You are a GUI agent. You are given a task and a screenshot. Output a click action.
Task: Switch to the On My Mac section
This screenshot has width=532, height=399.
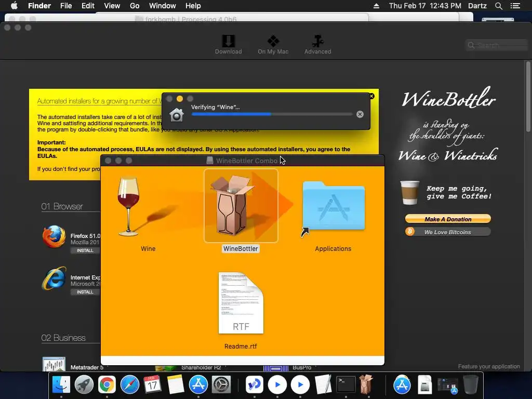273,45
